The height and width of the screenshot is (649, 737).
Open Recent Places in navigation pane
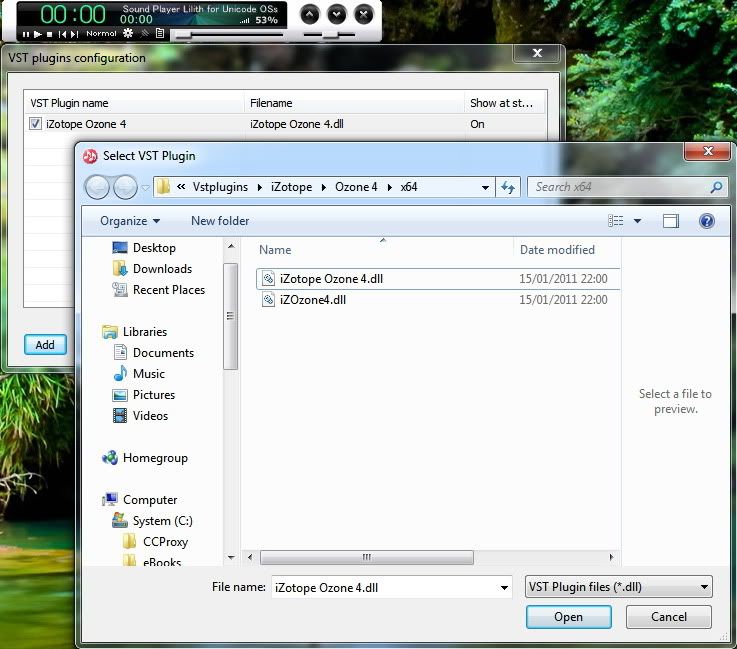pyautogui.click(x=159, y=289)
